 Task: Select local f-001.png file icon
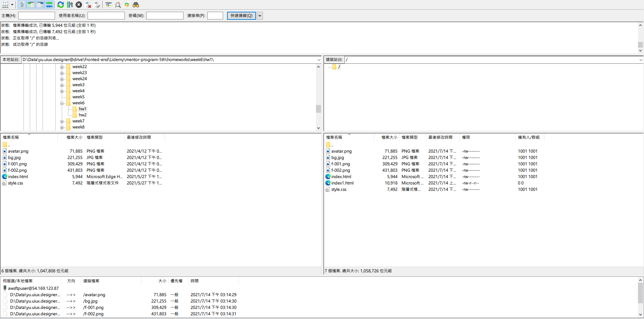point(5,164)
